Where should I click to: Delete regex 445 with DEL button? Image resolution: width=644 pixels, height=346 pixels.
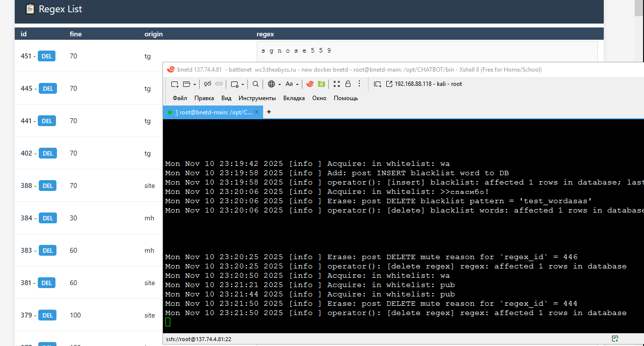point(48,89)
